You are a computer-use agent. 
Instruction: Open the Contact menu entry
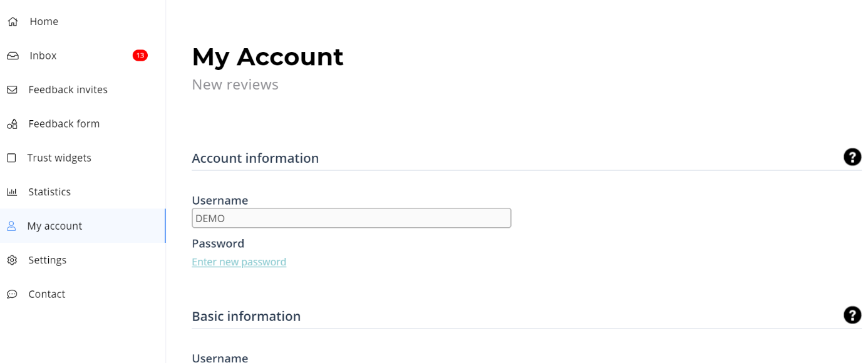[x=46, y=294]
